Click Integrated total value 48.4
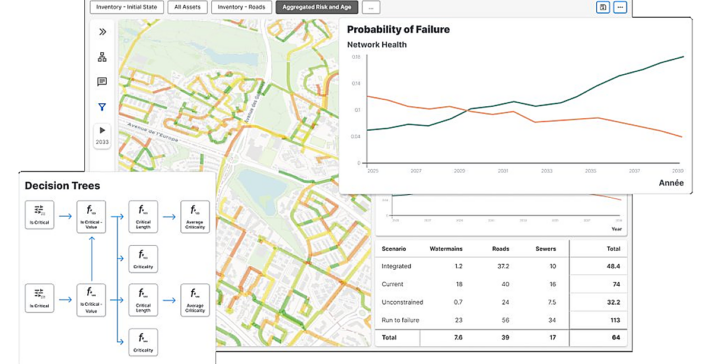The image size is (712, 364). pos(613,266)
